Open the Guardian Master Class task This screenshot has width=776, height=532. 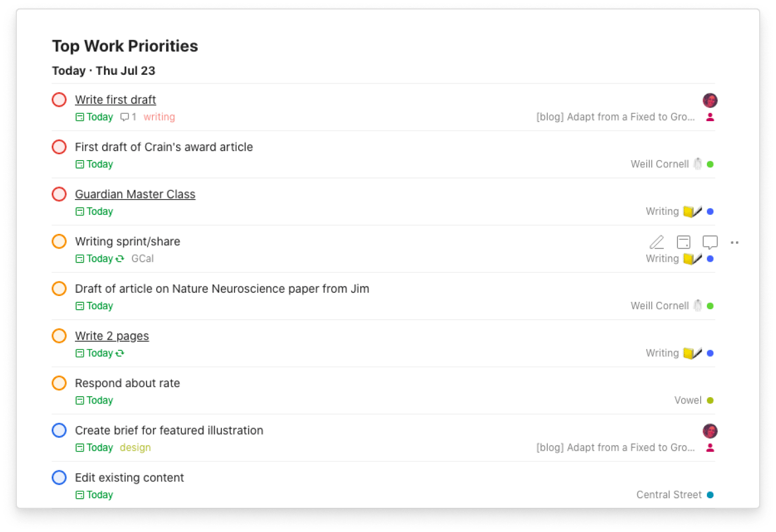(135, 194)
